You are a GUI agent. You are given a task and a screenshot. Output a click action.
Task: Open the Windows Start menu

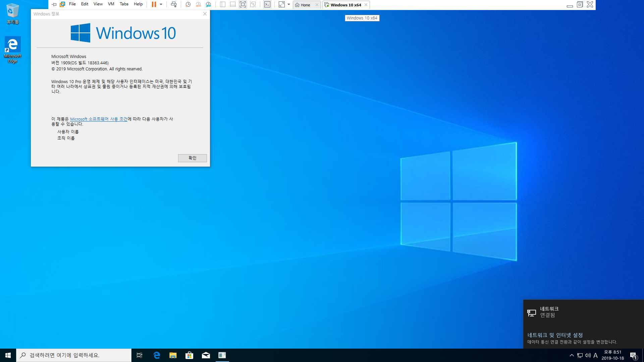click(x=8, y=355)
